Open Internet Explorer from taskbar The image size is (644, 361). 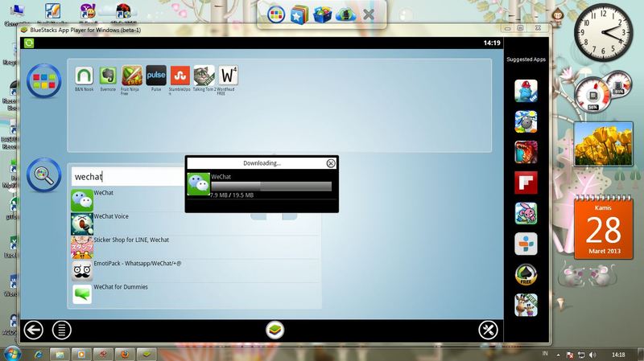coord(39,354)
